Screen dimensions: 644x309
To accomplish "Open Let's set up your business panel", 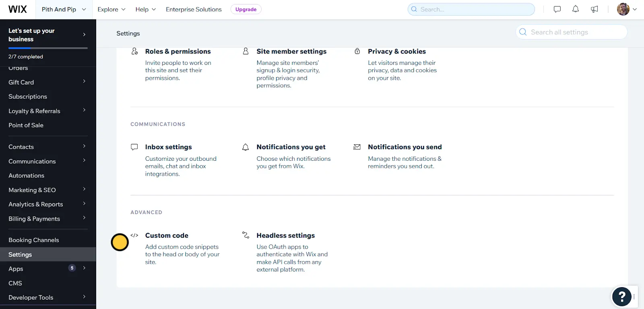I will click(x=48, y=35).
